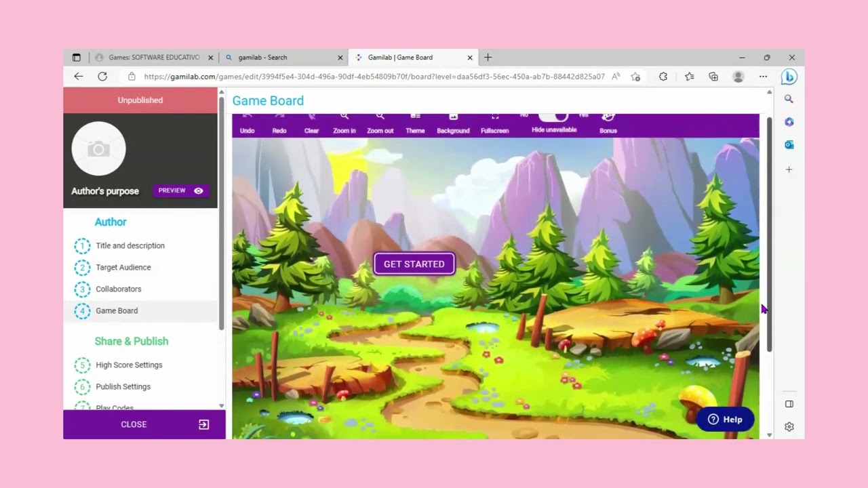Click step number 5 circle icon
The height and width of the screenshot is (488, 868).
click(82, 365)
